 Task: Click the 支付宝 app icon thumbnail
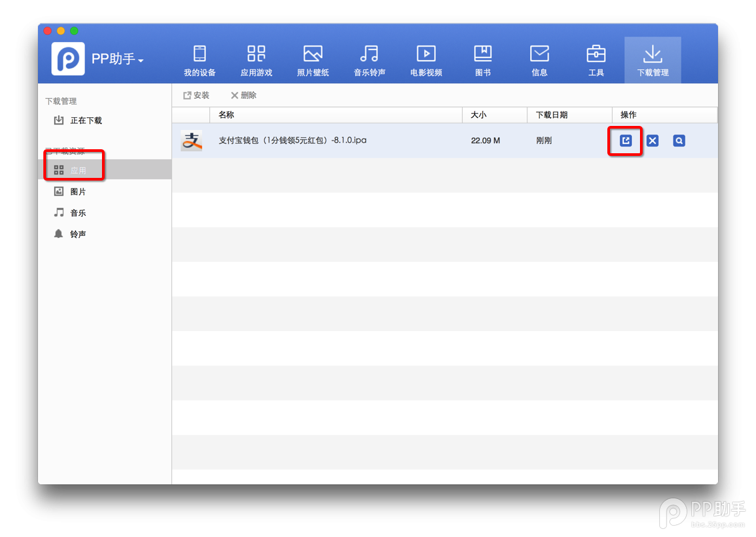[191, 141]
